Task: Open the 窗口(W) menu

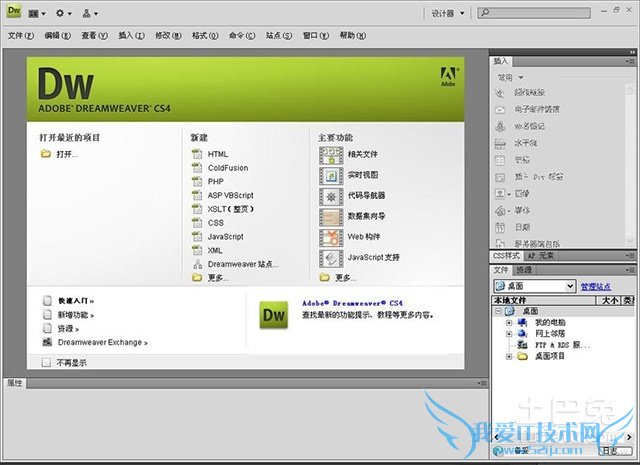Action: click(316, 36)
